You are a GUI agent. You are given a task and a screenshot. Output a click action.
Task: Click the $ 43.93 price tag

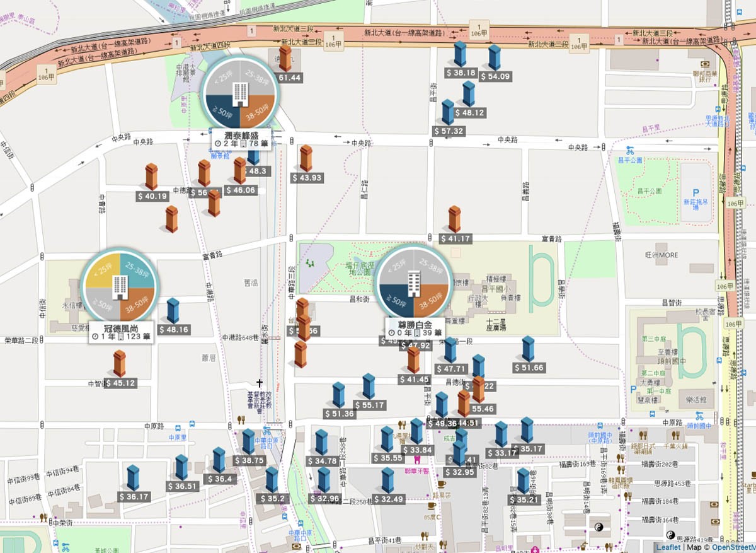tap(307, 178)
